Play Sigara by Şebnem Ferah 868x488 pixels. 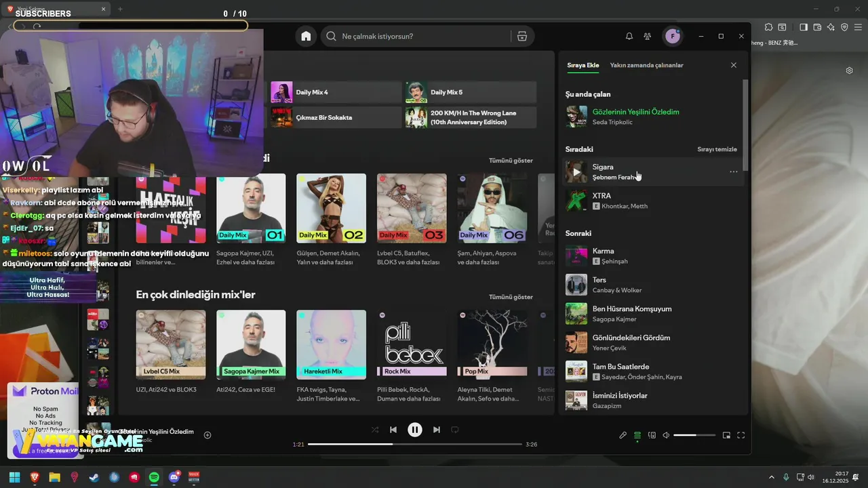coord(576,172)
